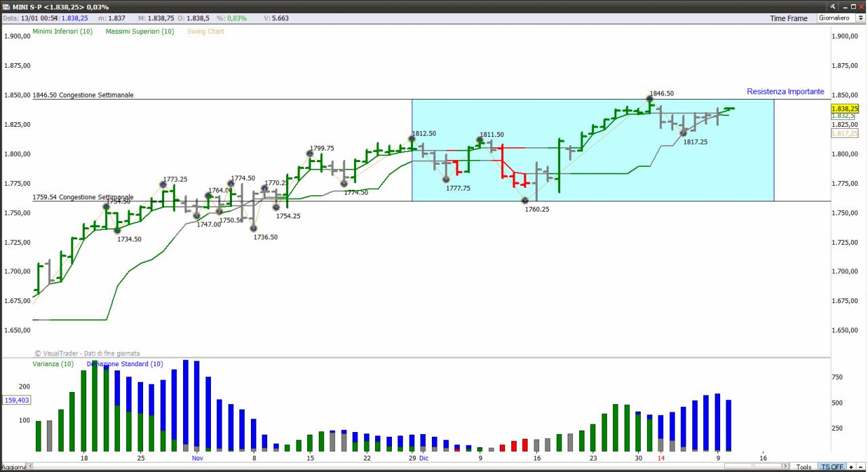868x472 pixels.
Task: Click the zoom out minus button
Action: tap(861, 467)
